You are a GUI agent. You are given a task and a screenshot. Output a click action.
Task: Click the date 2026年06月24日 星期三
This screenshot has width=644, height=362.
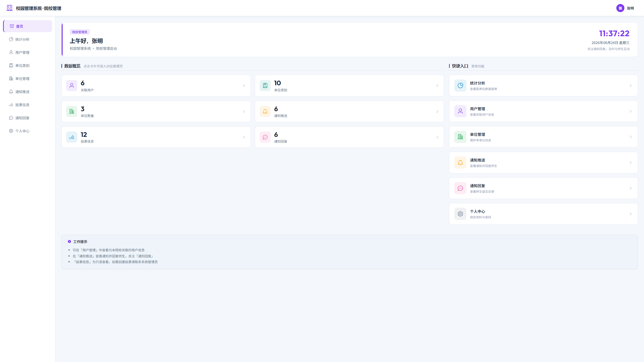coord(611,43)
